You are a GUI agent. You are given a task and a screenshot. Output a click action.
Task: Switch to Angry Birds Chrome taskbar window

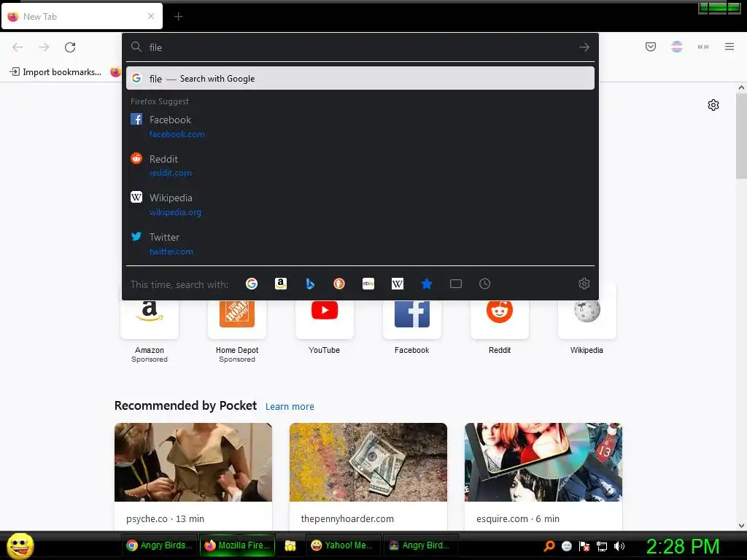pyautogui.click(x=160, y=545)
